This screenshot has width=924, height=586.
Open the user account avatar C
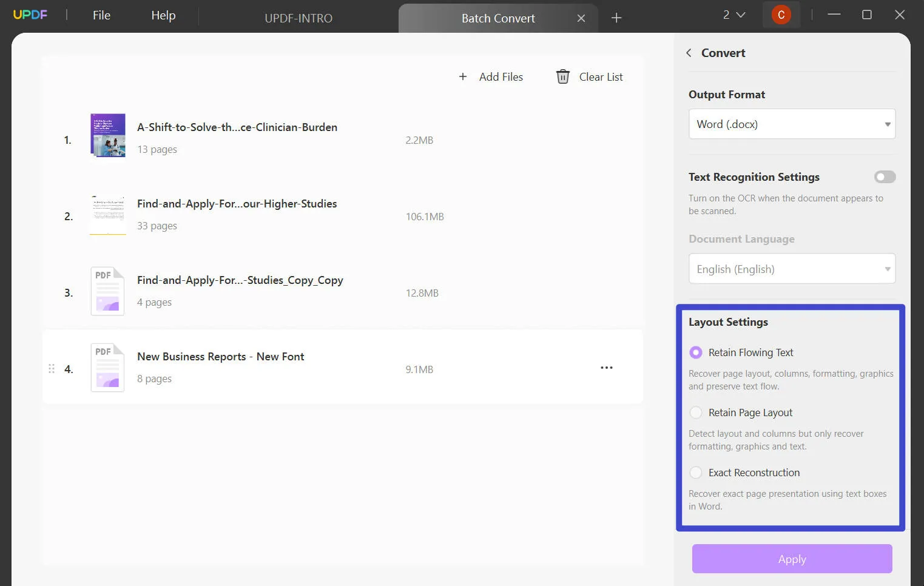[781, 15]
